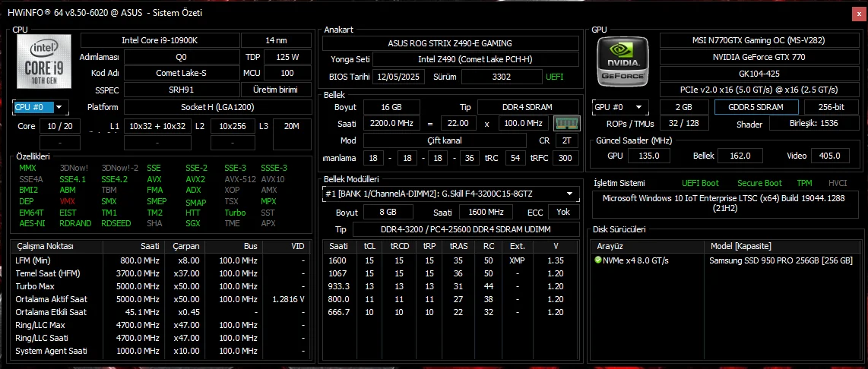Click the red VMX feature label
Viewport: 868px width, 369px height.
click(x=67, y=201)
